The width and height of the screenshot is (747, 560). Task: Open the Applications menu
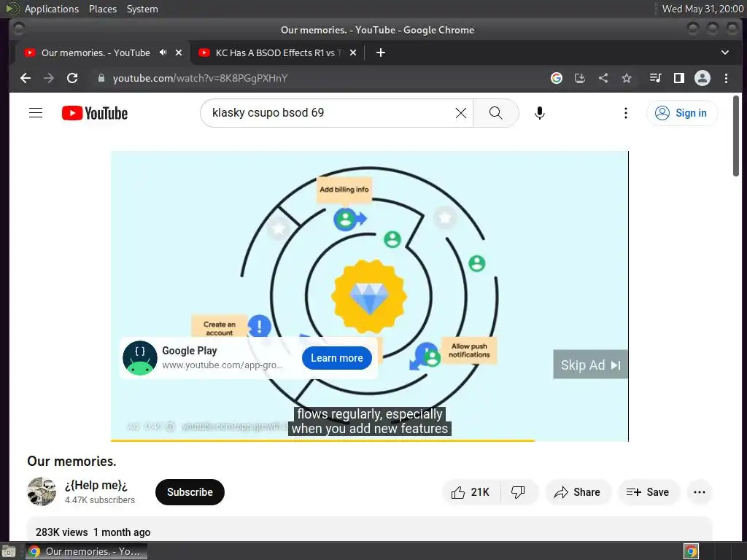[52, 9]
